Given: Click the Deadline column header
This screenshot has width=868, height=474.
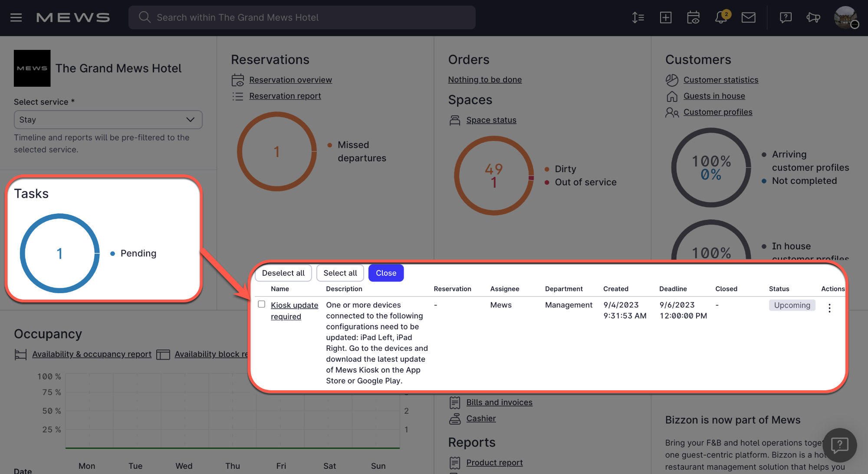Looking at the screenshot, I should pyautogui.click(x=673, y=289).
